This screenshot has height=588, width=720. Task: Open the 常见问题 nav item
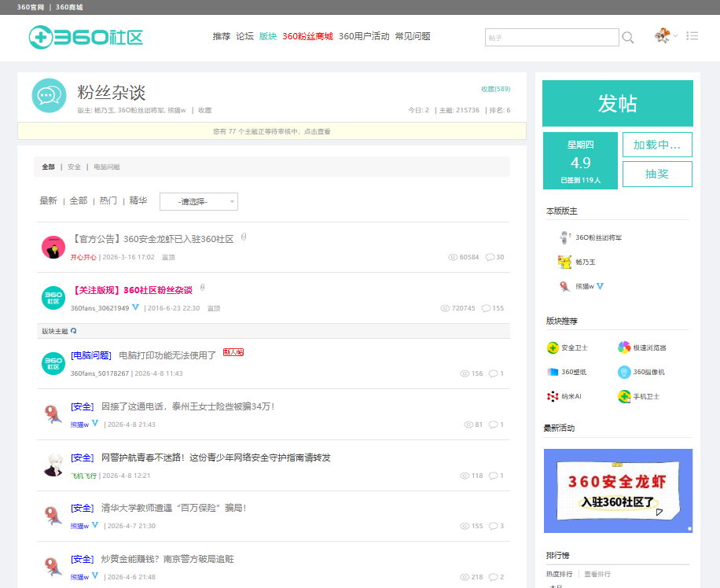click(413, 36)
